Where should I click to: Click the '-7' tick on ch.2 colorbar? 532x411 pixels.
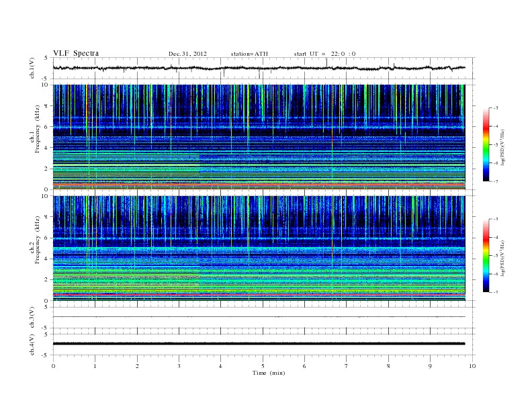[495, 292]
